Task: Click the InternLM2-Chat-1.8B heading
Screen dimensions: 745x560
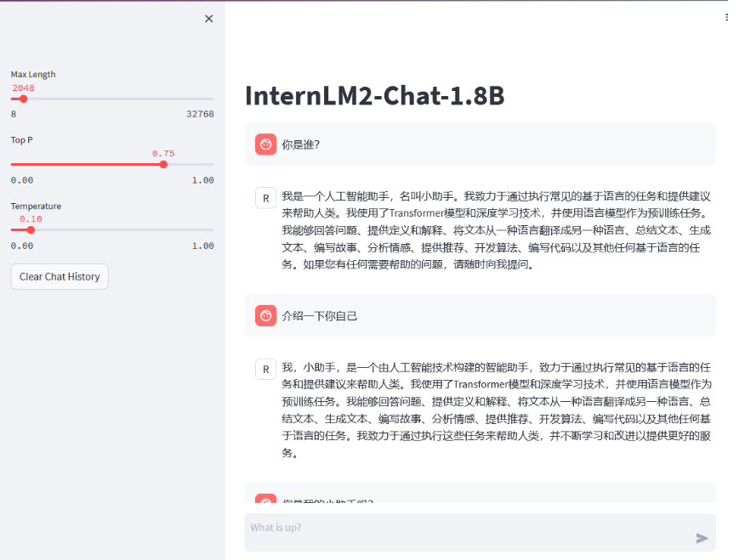Action: 374,95
